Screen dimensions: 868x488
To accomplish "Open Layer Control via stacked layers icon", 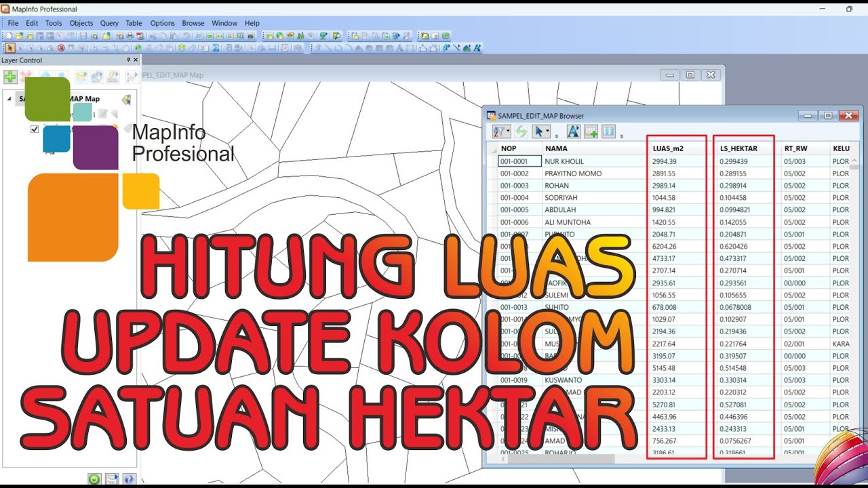I will (182, 47).
